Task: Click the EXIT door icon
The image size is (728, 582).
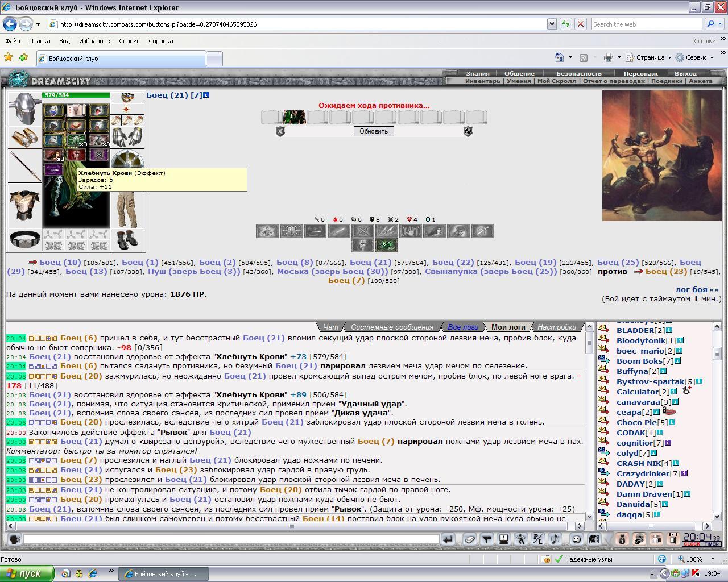Action: point(673,539)
